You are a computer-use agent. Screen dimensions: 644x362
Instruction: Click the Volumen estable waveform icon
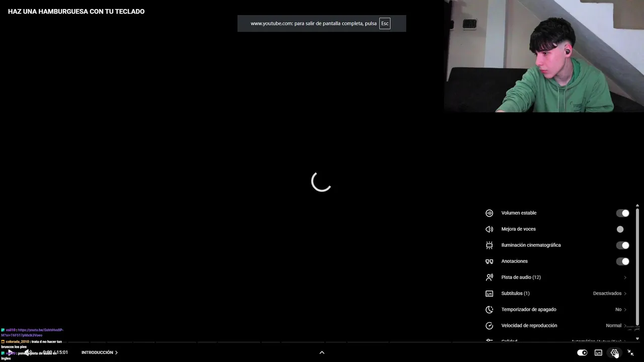pyautogui.click(x=489, y=213)
